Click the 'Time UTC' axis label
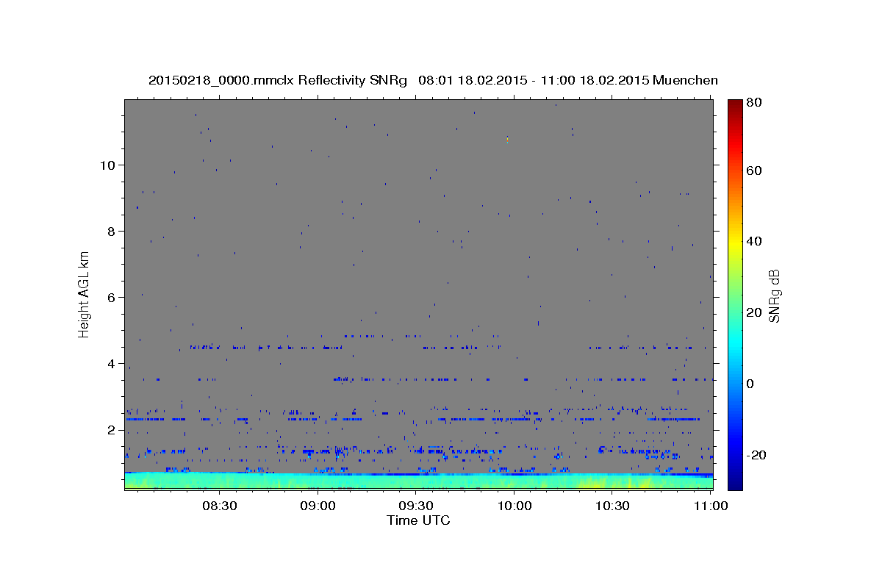Image resolution: width=882 pixels, height=588 pixels. coord(418,520)
